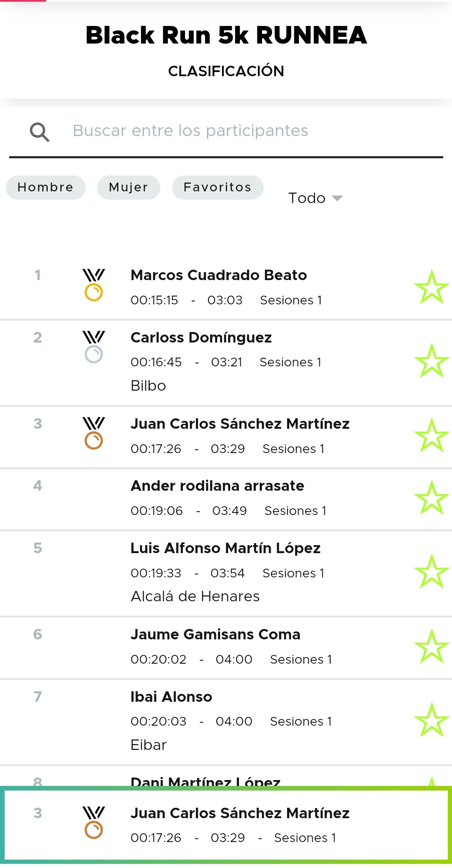
Task: Open Juan Carlos Sánchez Martínez's list entry
Action: [226, 437]
